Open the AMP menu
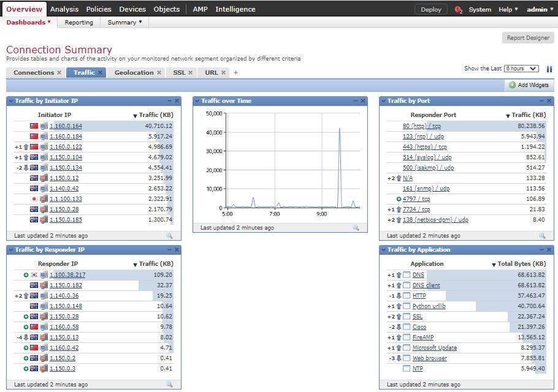This screenshot has height=392, width=558. point(201,9)
